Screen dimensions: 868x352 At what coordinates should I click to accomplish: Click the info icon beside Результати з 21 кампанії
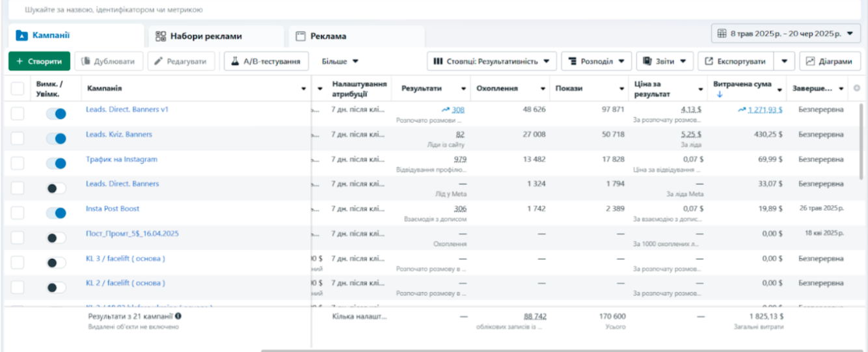pos(178,316)
